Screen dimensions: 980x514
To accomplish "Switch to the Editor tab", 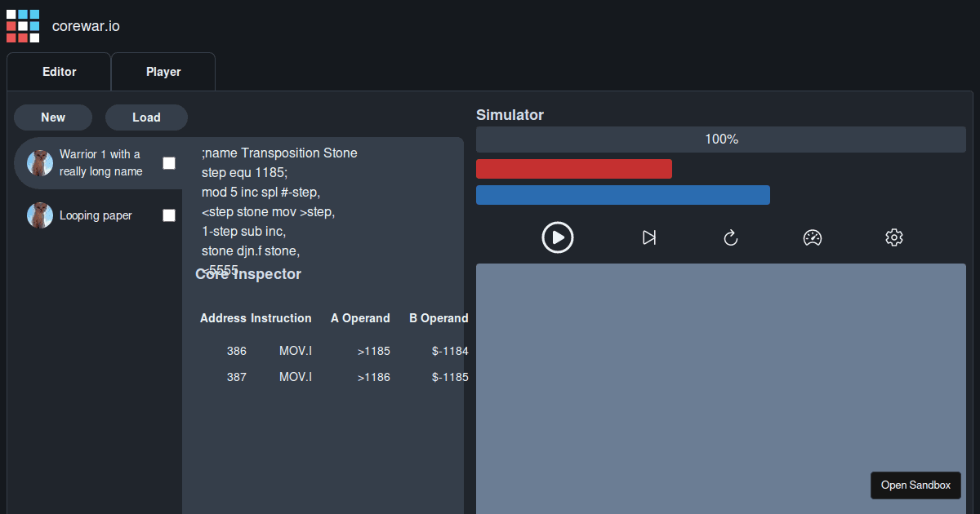I will tap(58, 71).
